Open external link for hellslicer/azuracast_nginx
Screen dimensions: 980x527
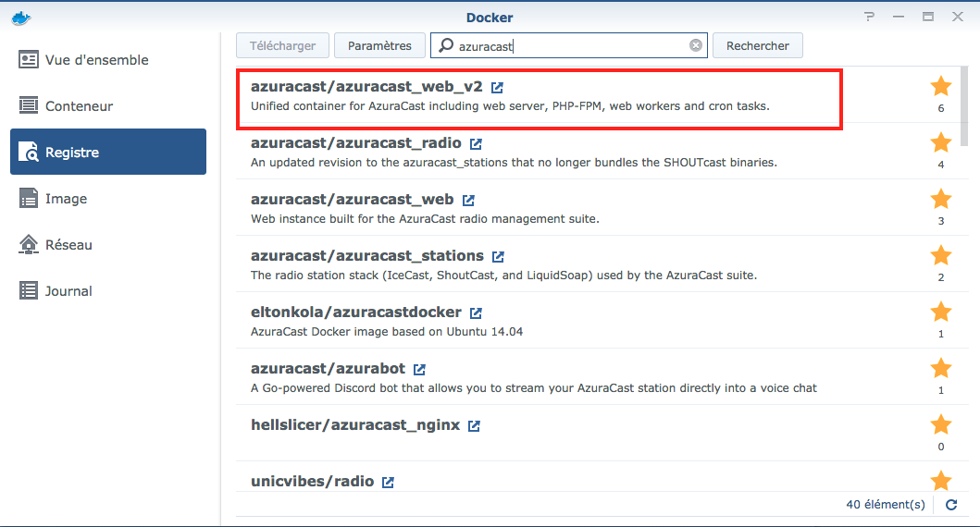pos(474,426)
